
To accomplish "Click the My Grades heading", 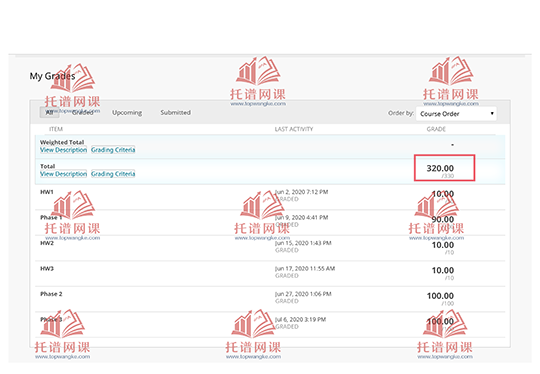I will [x=52, y=76].
